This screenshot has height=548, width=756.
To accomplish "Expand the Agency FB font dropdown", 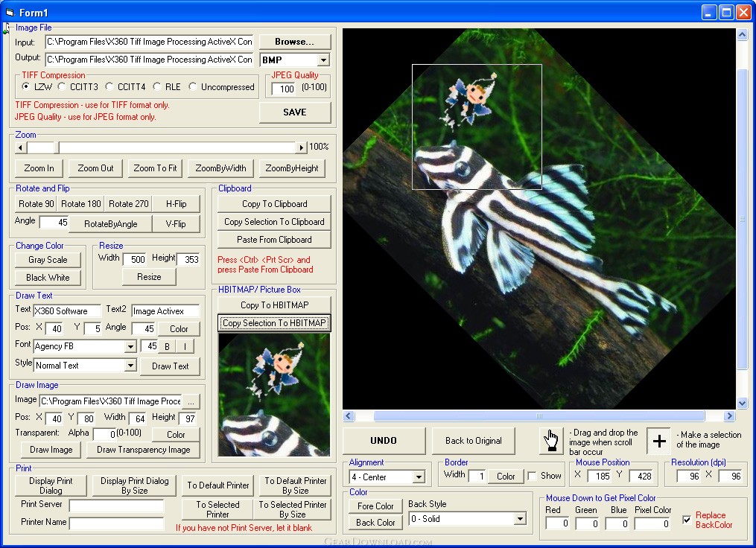I will click(x=130, y=346).
